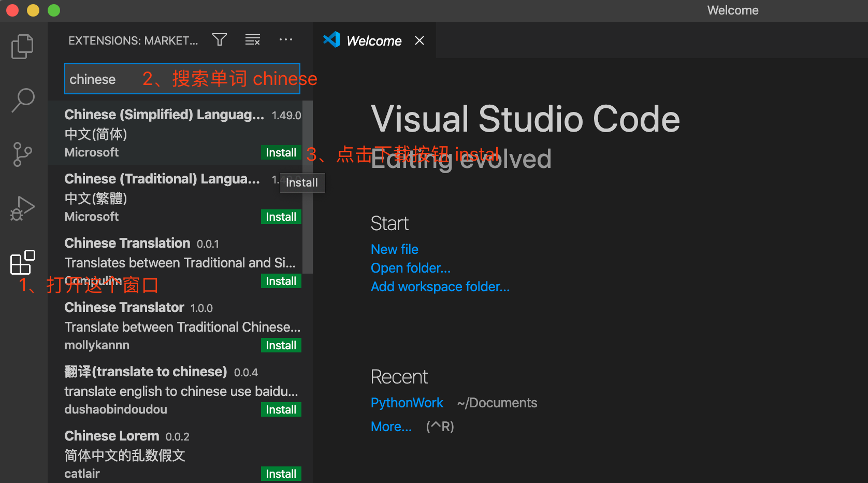Image resolution: width=868 pixels, height=483 pixels.
Task: Select the Extensions icon in the activity bar
Action: point(22,262)
